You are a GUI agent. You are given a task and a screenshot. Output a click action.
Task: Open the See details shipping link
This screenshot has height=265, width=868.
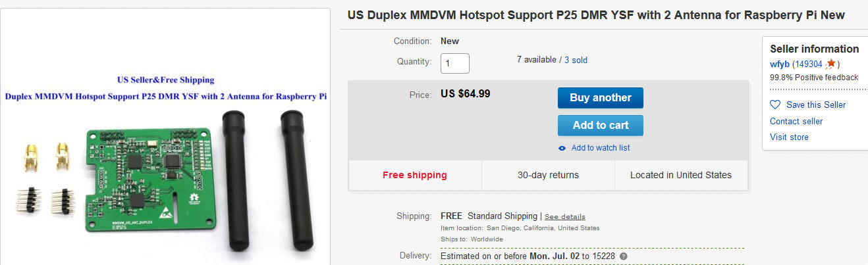point(564,216)
